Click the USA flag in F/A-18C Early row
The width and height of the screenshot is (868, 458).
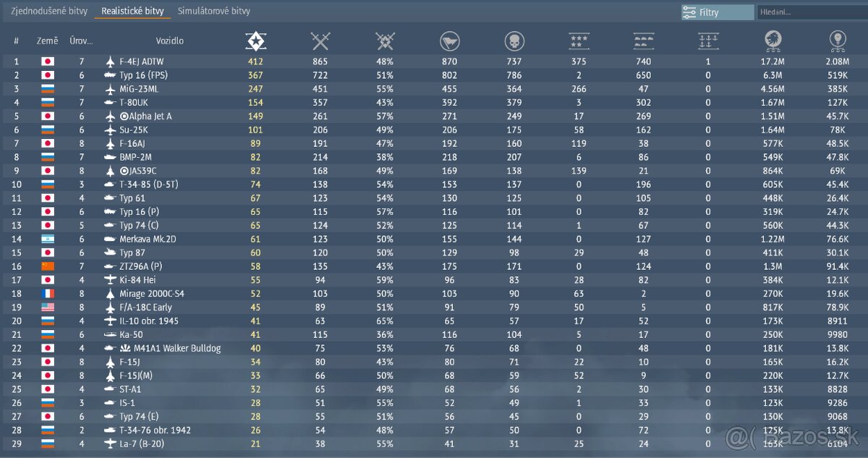click(x=48, y=307)
